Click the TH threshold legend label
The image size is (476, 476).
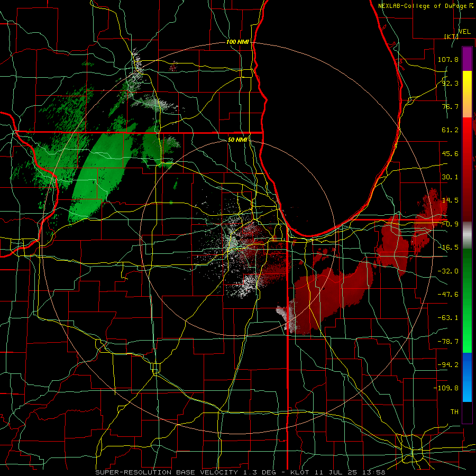[454, 412]
